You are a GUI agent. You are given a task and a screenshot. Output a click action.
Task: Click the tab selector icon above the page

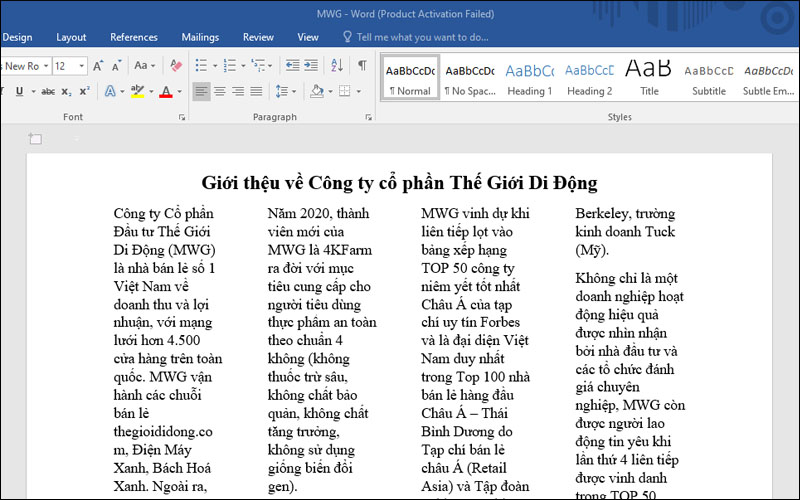(35, 139)
